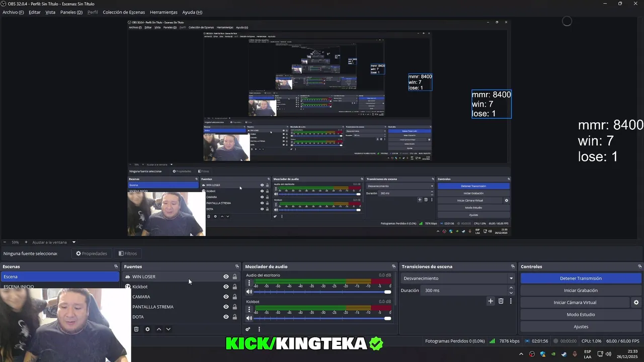
Task: Move source down with arrow
Action: tap(168, 329)
